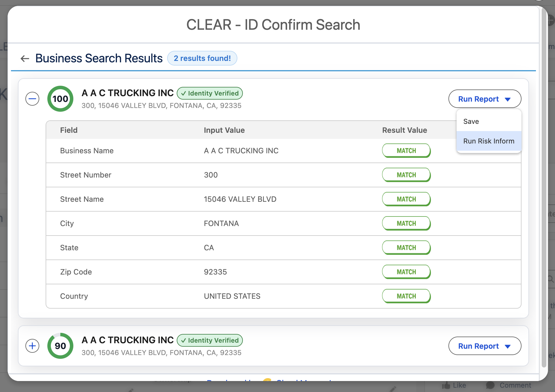Viewport: 555px width, 392px height.
Task: Open Run Report dropdown for score 100 result
Action: [x=485, y=99]
